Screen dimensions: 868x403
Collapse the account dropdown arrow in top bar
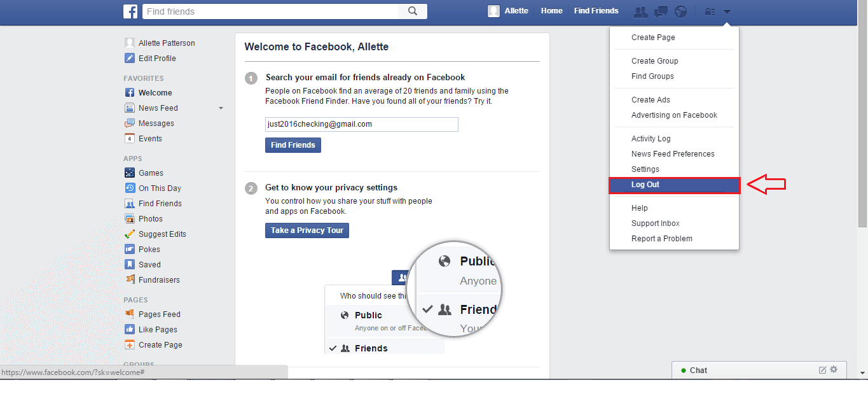tap(727, 11)
